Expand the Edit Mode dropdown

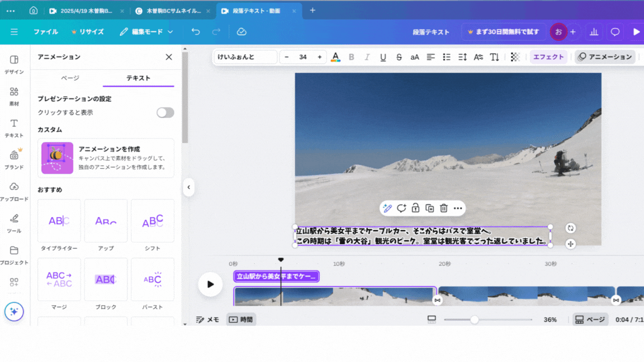coord(146,32)
